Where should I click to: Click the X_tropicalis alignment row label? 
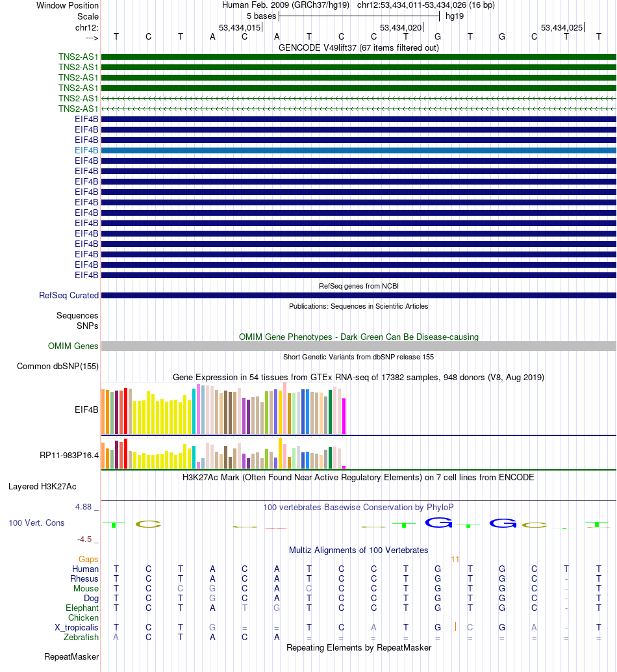76,627
